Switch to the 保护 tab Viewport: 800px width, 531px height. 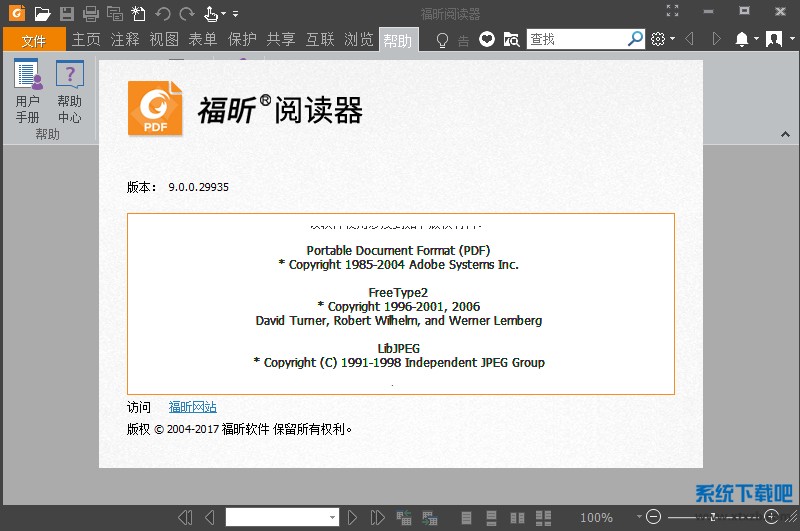242,39
